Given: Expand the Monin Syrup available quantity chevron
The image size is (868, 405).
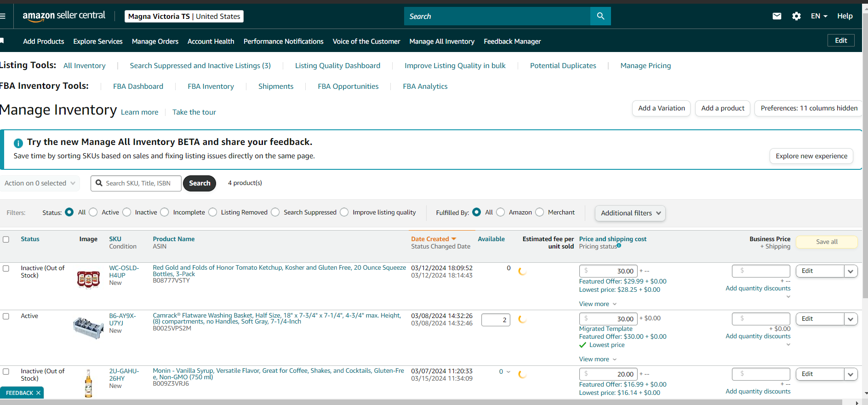Looking at the screenshot, I should tap(508, 372).
